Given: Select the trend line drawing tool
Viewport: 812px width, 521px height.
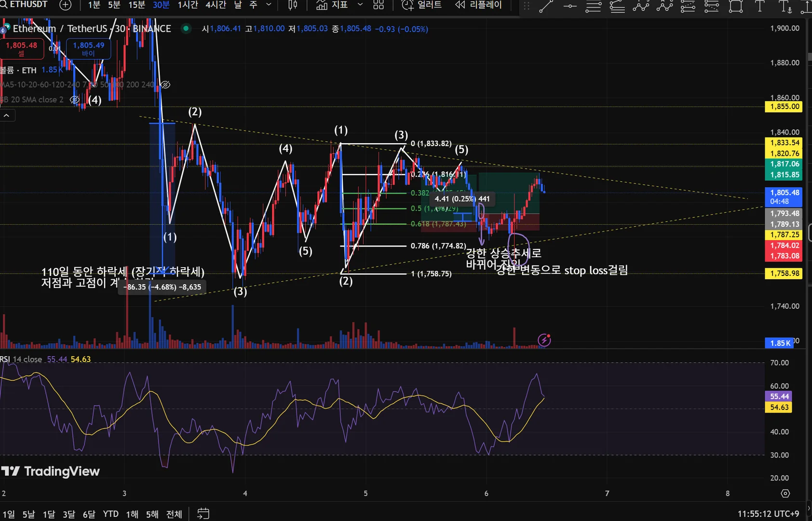Looking at the screenshot, I should pyautogui.click(x=546, y=6).
